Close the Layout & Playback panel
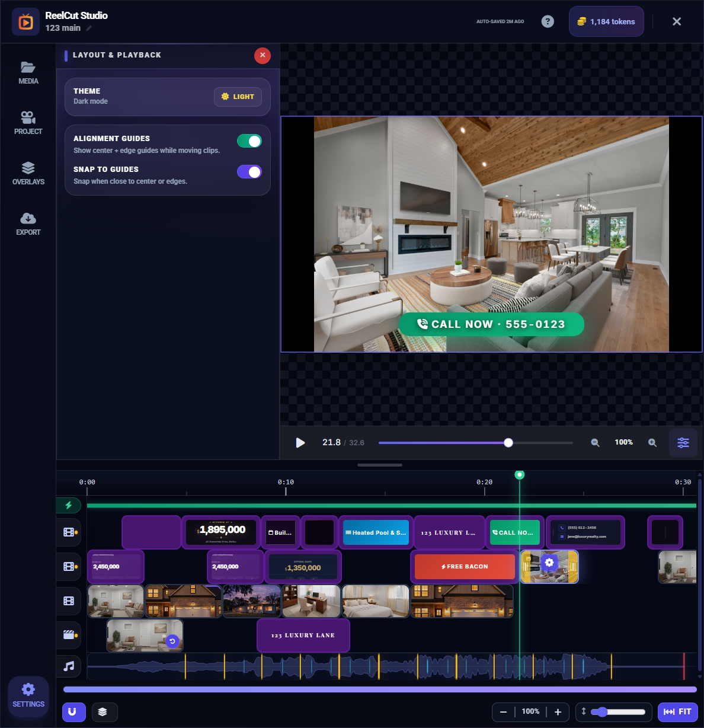 [262, 55]
